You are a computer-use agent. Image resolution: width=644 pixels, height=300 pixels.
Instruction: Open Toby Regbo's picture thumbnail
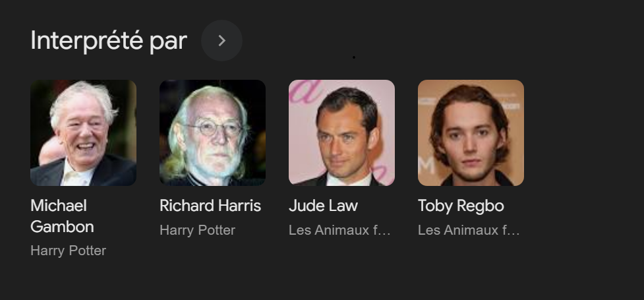471,133
